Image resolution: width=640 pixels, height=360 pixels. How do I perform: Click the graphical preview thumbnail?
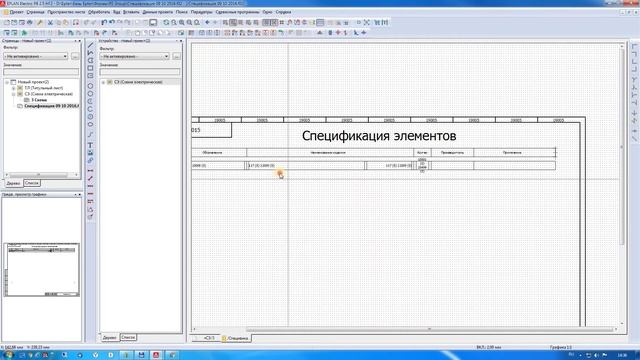(42, 270)
